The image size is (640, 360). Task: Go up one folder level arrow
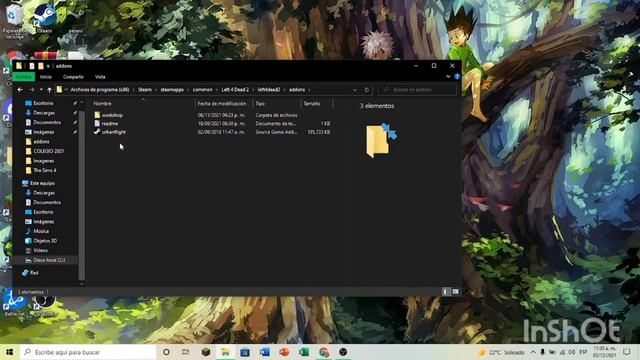(x=49, y=90)
